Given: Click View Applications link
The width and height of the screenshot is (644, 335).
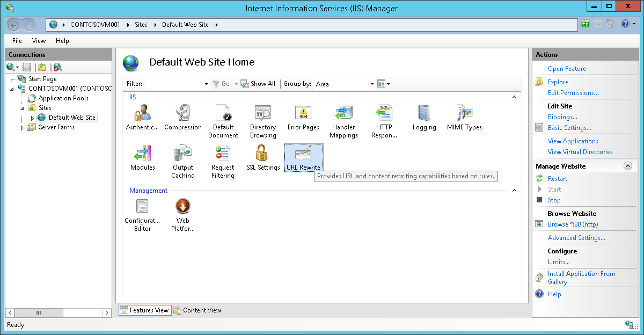Looking at the screenshot, I should coord(573,141).
